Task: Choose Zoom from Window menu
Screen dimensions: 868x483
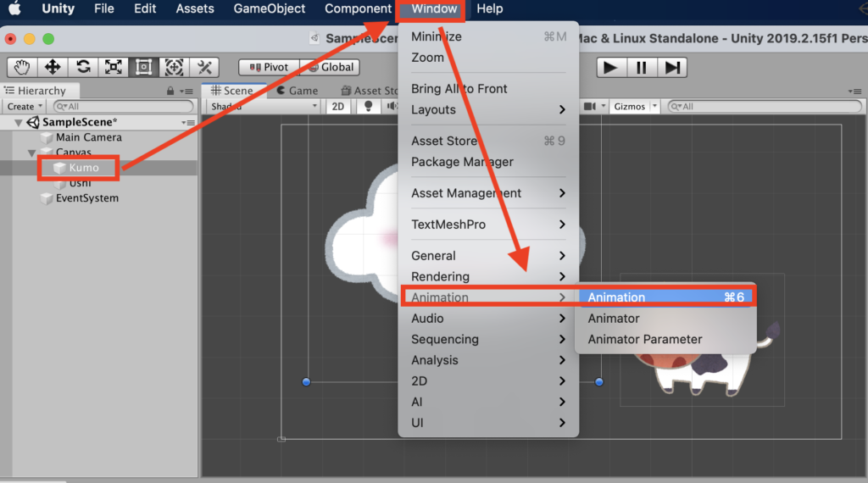Action: click(x=488, y=58)
